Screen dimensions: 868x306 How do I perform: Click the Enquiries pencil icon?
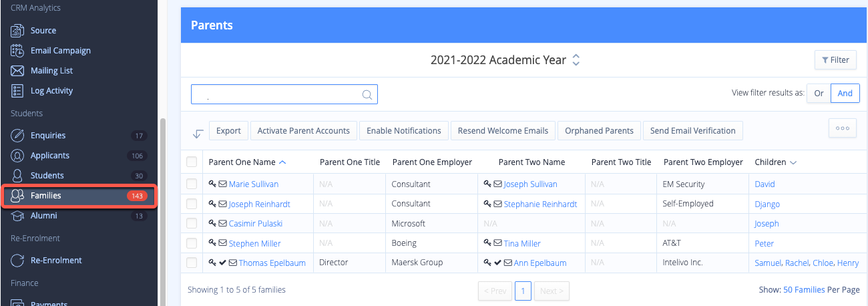click(18, 136)
